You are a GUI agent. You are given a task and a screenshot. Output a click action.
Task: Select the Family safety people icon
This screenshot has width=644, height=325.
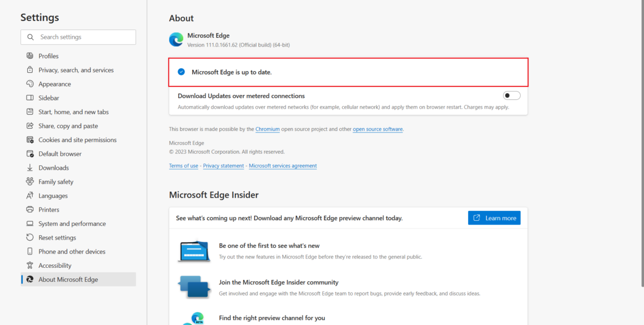click(x=29, y=181)
